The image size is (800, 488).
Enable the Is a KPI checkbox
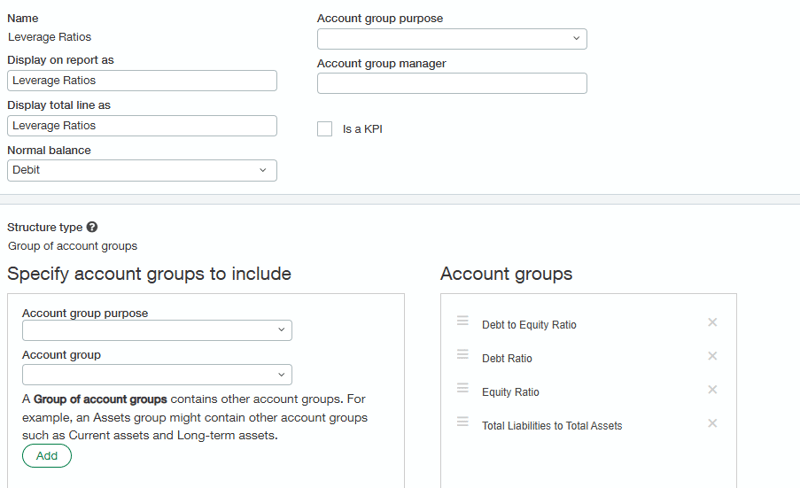pyautogui.click(x=325, y=129)
